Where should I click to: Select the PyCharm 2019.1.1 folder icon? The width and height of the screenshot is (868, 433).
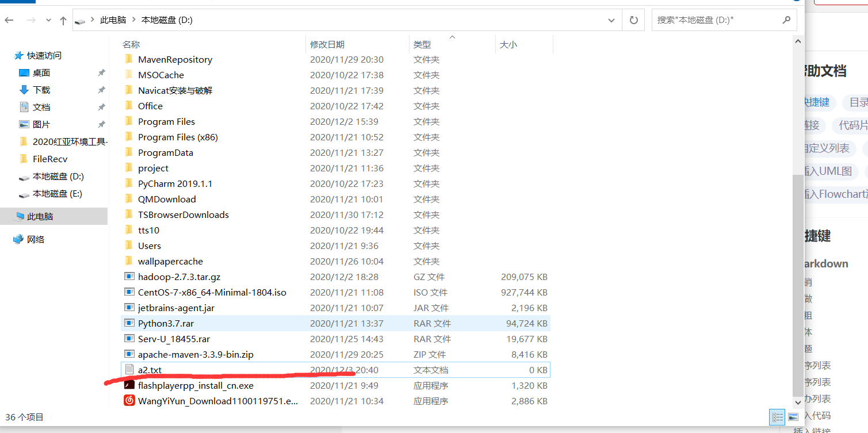(129, 183)
